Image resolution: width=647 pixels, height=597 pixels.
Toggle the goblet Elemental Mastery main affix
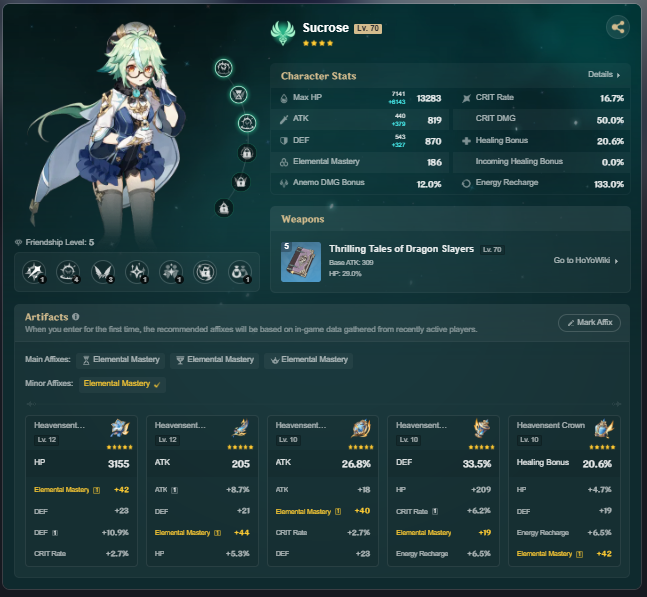tap(215, 360)
